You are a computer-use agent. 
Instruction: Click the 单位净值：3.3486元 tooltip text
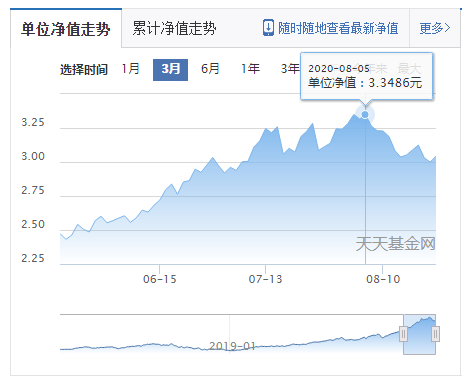[365, 83]
